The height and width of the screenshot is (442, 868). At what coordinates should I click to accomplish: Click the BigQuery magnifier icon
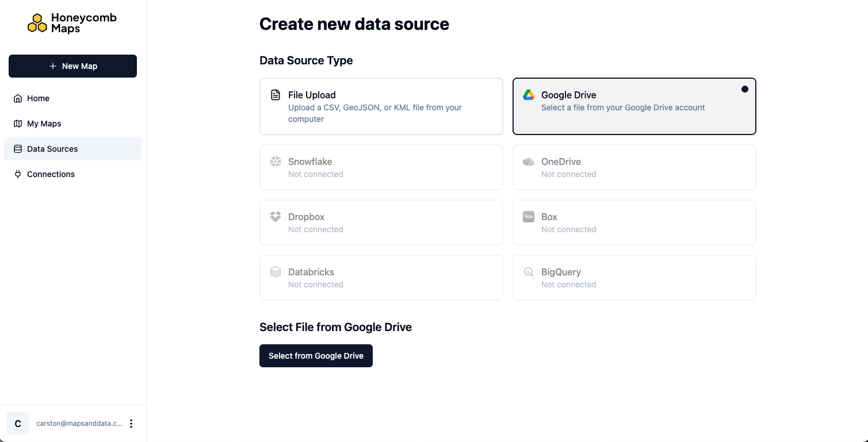[529, 272]
